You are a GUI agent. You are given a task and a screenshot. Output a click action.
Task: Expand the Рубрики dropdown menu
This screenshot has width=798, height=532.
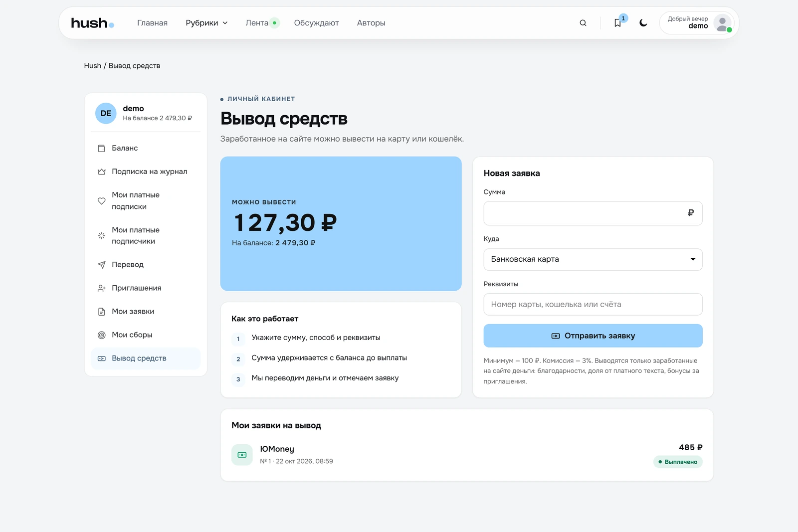coord(206,23)
